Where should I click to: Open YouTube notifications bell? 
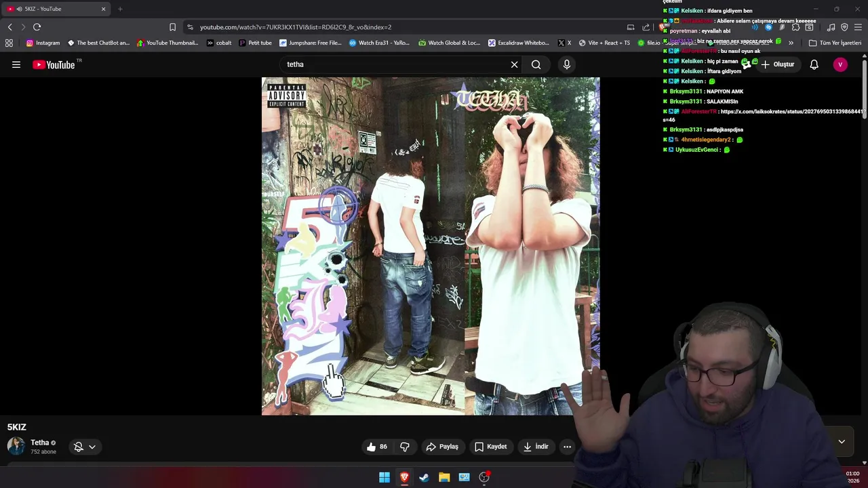pyautogui.click(x=814, y=64)
